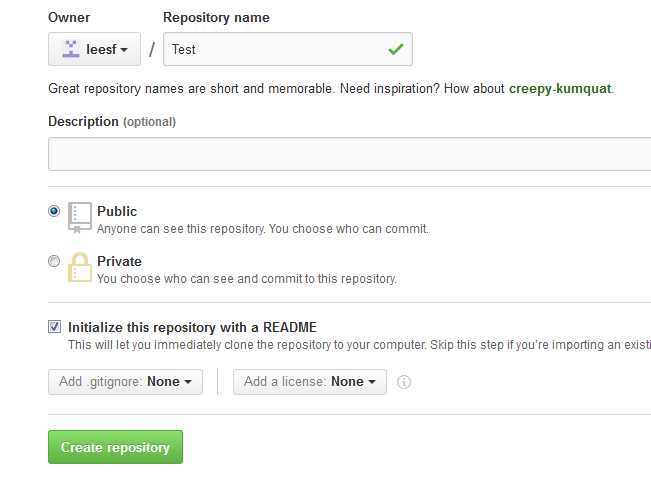
Task: Uncheck Initialize this repository with a README
Action: (x=54, y=327)
